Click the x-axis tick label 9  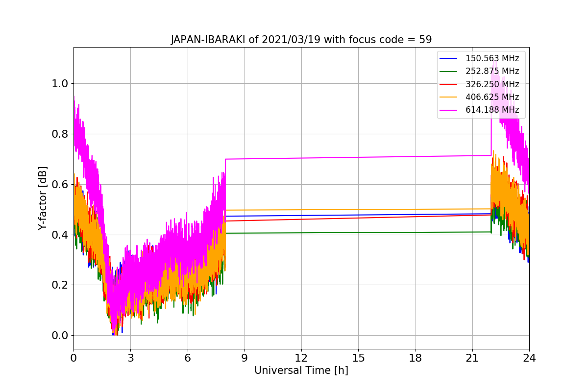(245, 358)
